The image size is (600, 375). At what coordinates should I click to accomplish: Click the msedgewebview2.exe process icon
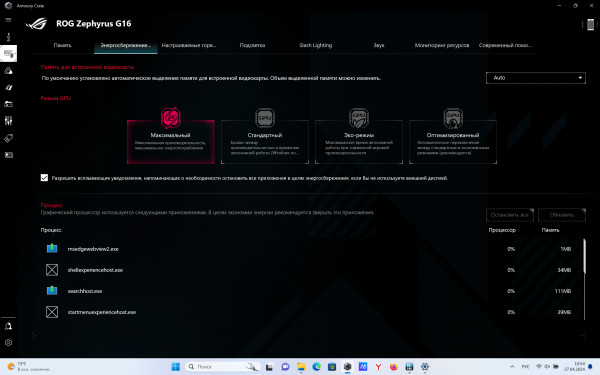[52, 249]
